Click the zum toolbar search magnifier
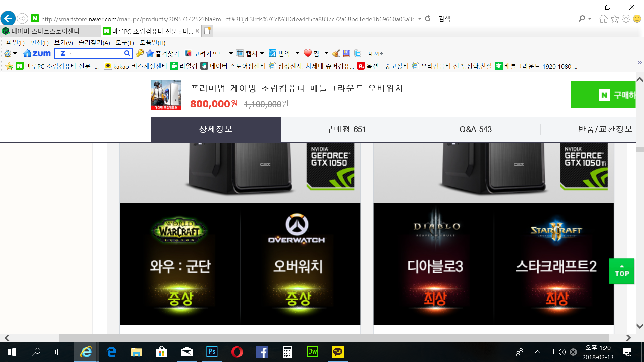This screenshot has height=362, width=644. click(x=127, y=53)
